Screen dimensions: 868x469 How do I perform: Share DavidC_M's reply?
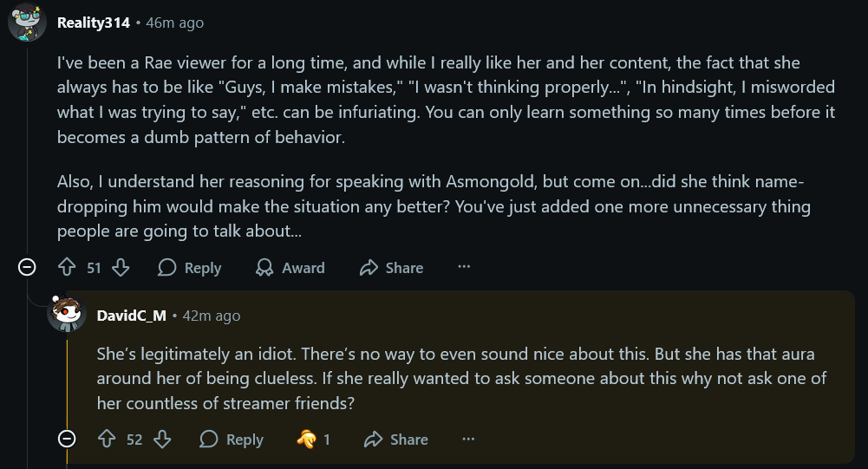396,440
